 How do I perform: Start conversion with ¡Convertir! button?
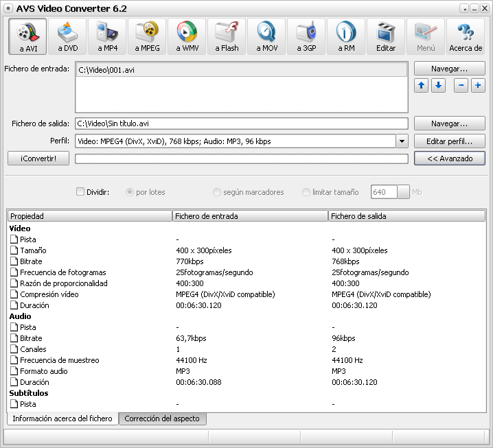38,158
